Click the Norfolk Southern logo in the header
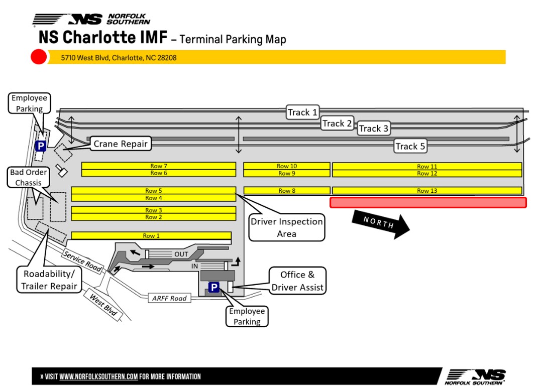 click(x=91, y=20)
